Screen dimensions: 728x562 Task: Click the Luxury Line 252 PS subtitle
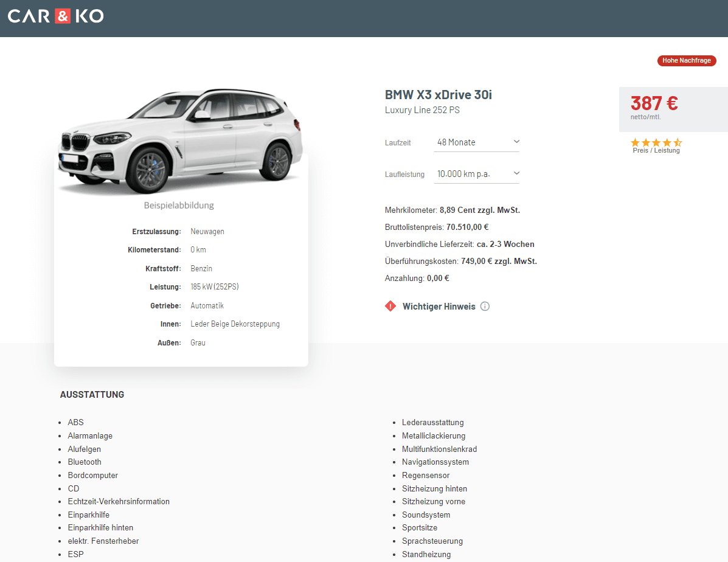pos(422,110)
